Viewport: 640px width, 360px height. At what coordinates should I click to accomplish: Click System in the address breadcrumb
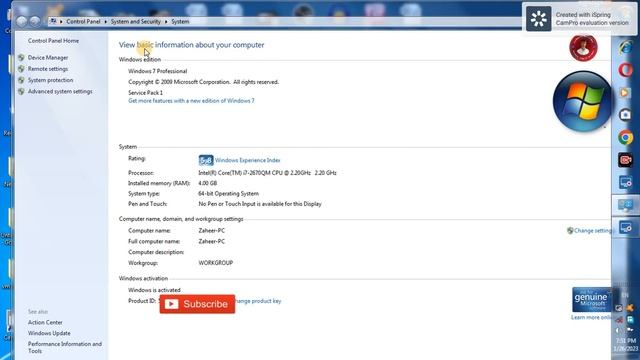pos(180,22)
